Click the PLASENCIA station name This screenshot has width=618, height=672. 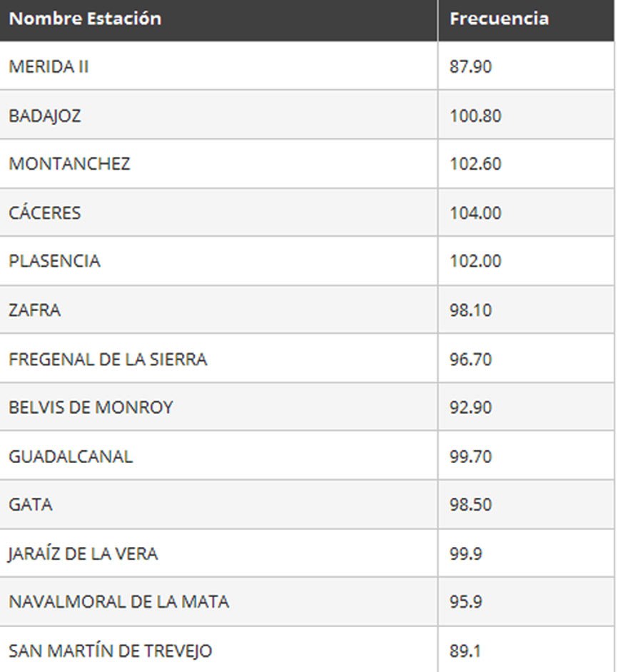[x=54, y=261]
